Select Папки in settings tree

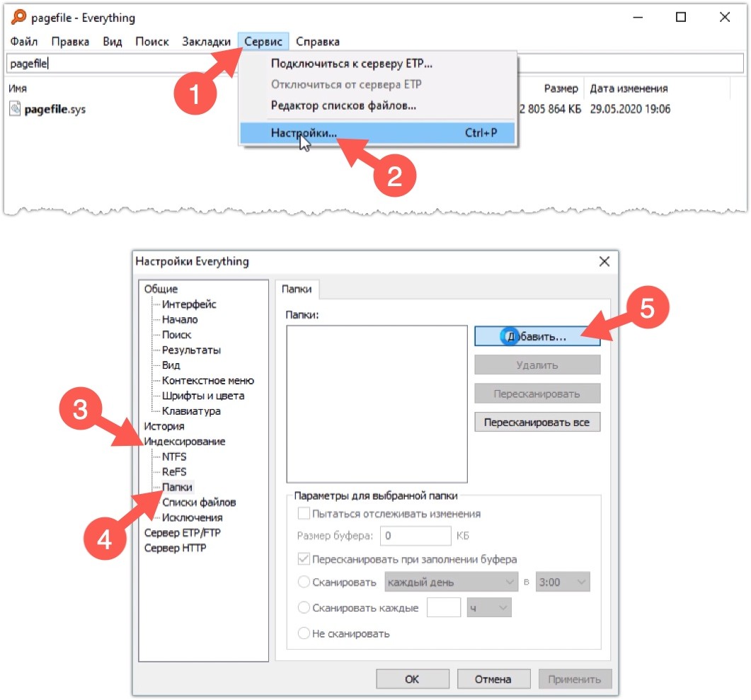[x=177, y=488]
